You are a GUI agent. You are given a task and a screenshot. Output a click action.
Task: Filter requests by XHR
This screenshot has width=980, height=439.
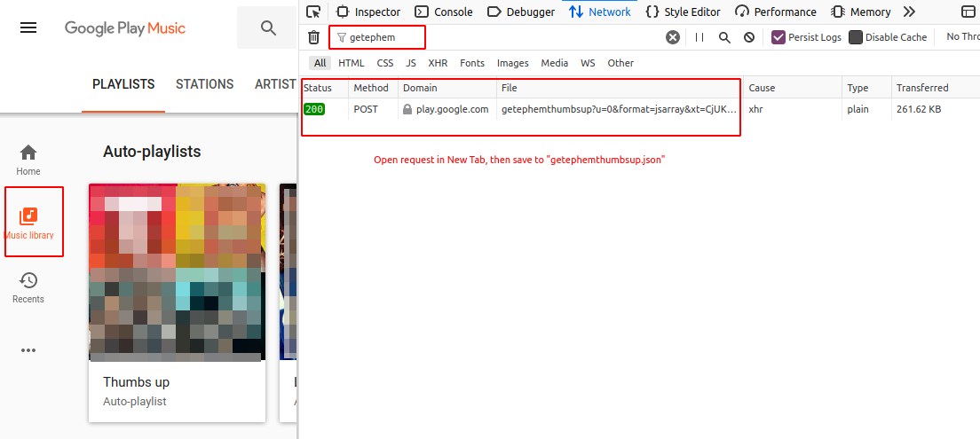(x=438, y=63)
